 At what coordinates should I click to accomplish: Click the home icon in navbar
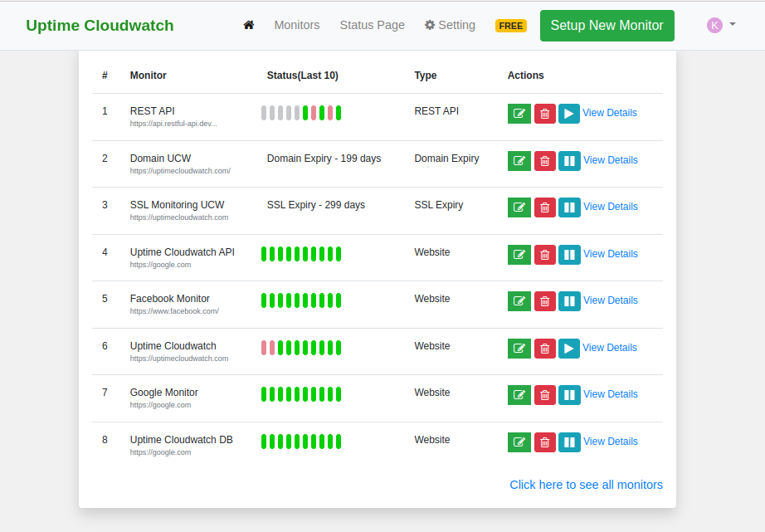point(249,25)
